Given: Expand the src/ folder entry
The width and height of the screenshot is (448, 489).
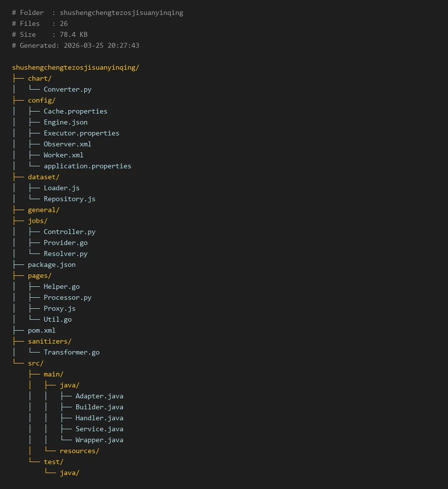Looking at the screenshot, I should click(35, 363).
